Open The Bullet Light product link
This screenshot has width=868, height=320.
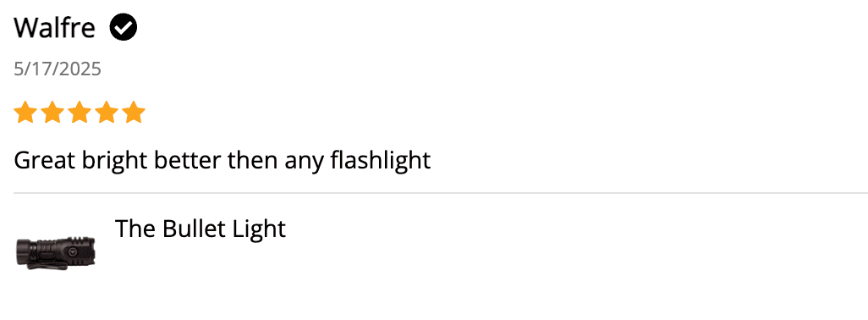click(201, 228)
